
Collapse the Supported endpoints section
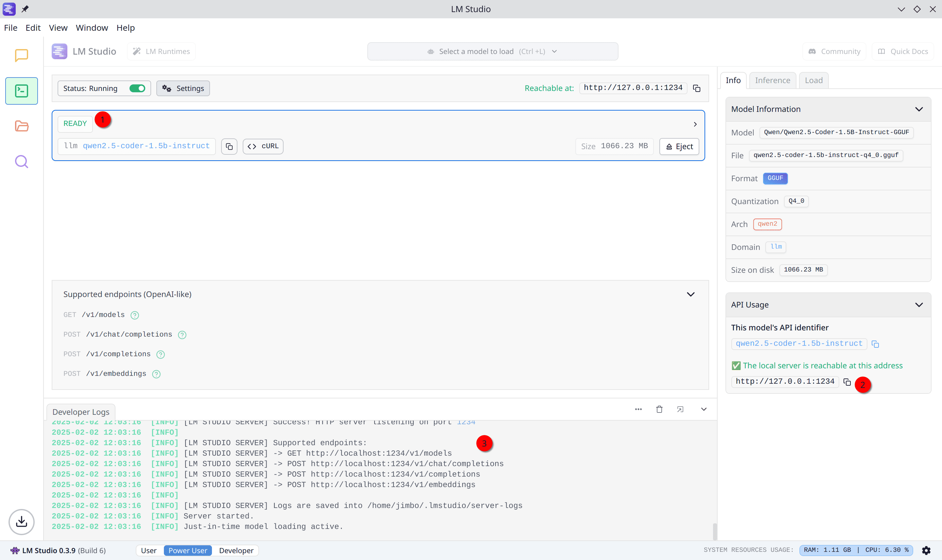pyautogui.click(x=691, y=294)
